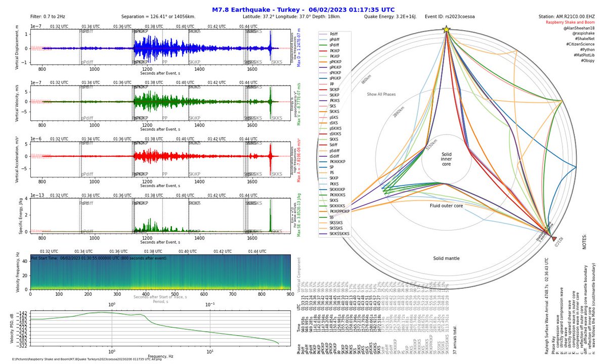Click the SS legend line swatch
The height and width of the screenshot is (364, 607).
(324, 217)
